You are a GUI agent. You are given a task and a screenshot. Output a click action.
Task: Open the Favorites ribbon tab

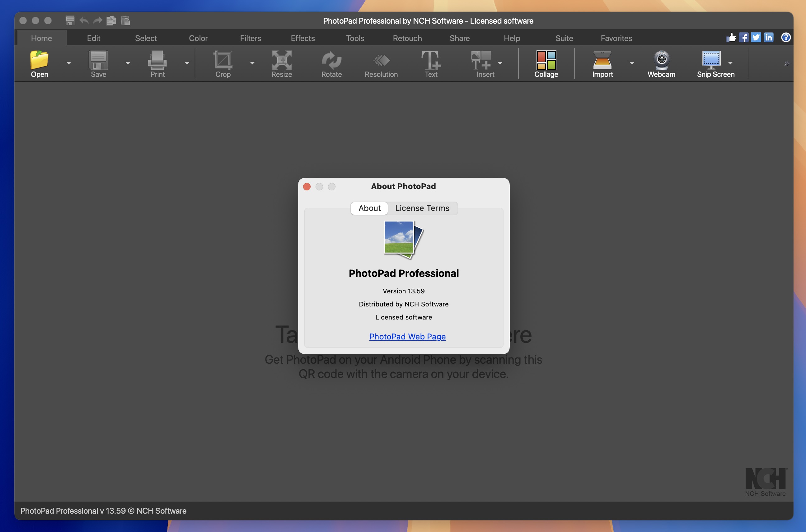pos(616,38)
